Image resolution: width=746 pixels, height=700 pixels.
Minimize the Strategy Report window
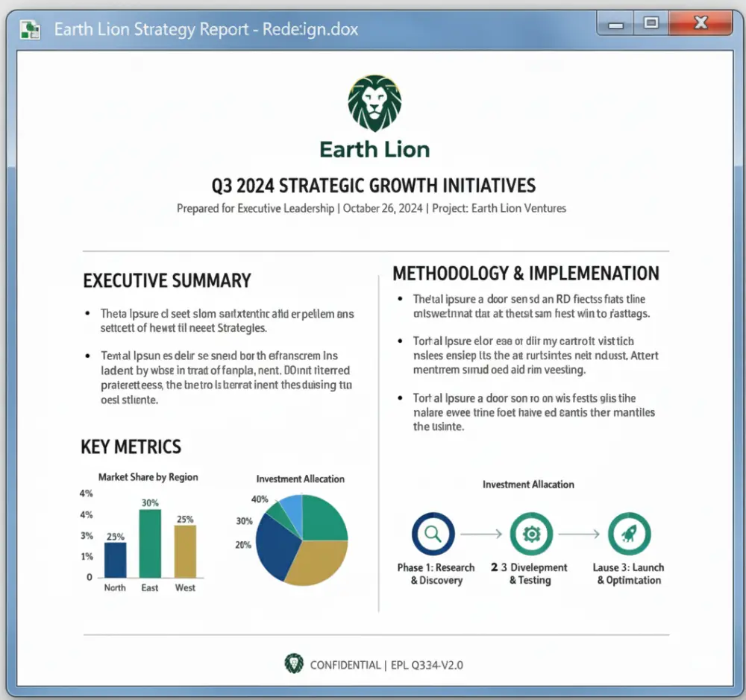[x=615, y=23]
